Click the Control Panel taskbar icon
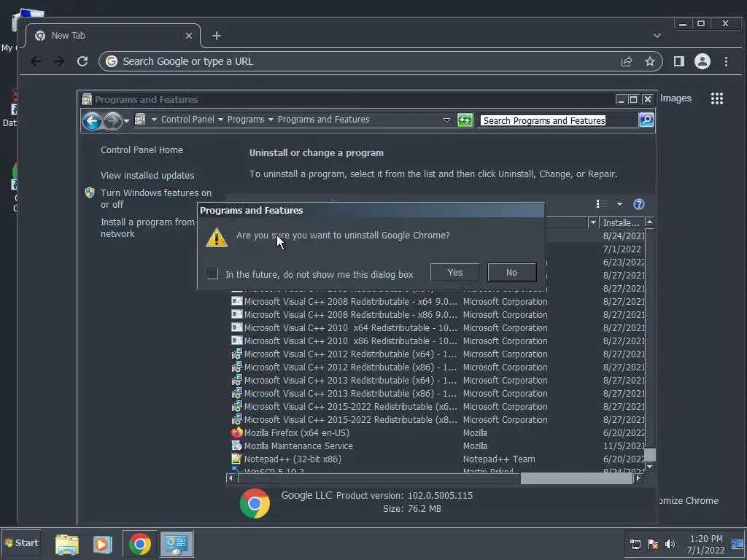 click(177, 544)
